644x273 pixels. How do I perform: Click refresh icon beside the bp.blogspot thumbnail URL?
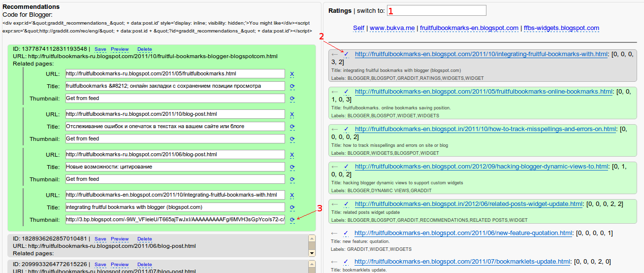click(292, 220)
